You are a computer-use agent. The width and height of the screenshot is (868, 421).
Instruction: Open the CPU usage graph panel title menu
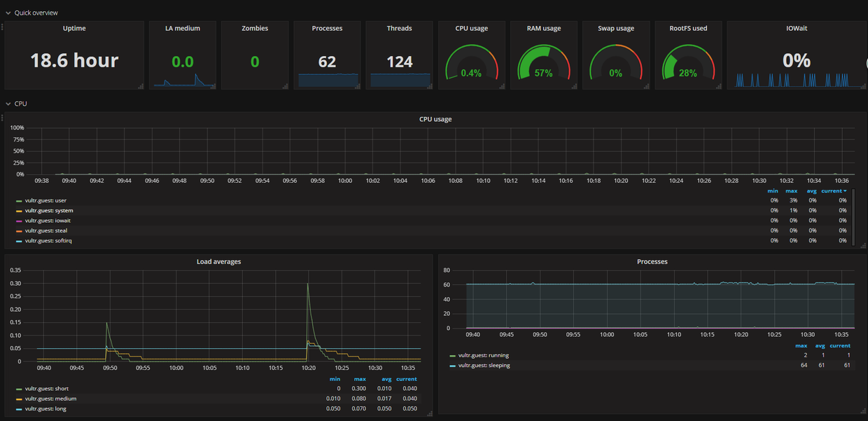[x=435, y=119]
